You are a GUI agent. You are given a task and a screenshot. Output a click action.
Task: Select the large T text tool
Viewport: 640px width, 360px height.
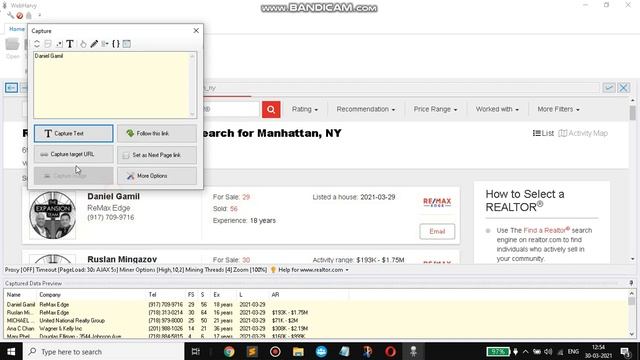coord(70,44)
